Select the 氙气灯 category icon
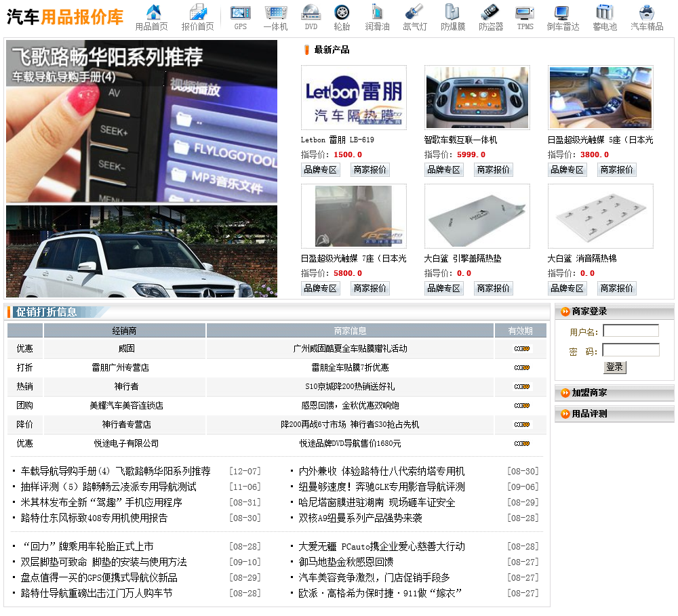 click(415, 12)
